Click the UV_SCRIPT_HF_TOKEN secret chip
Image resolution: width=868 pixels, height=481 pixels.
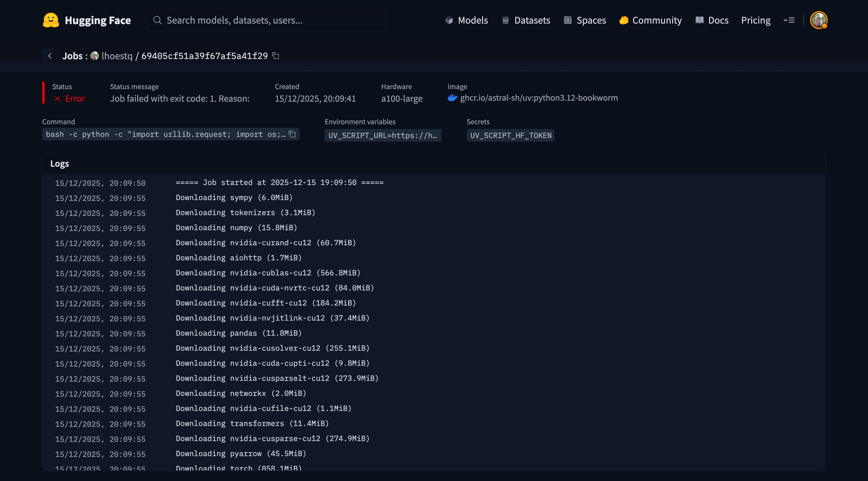pos(510,135)
